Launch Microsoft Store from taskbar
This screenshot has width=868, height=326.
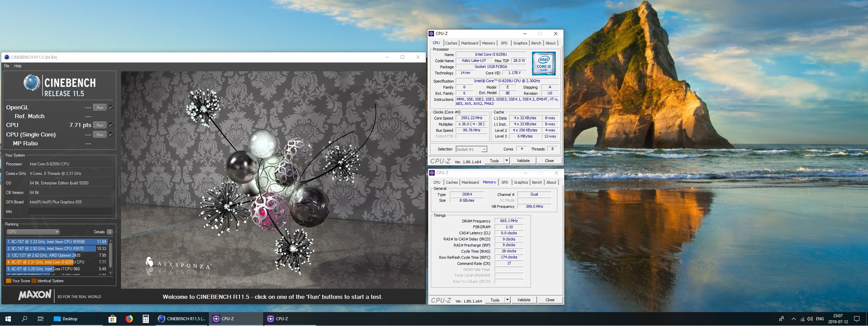[x=112, y=319]
